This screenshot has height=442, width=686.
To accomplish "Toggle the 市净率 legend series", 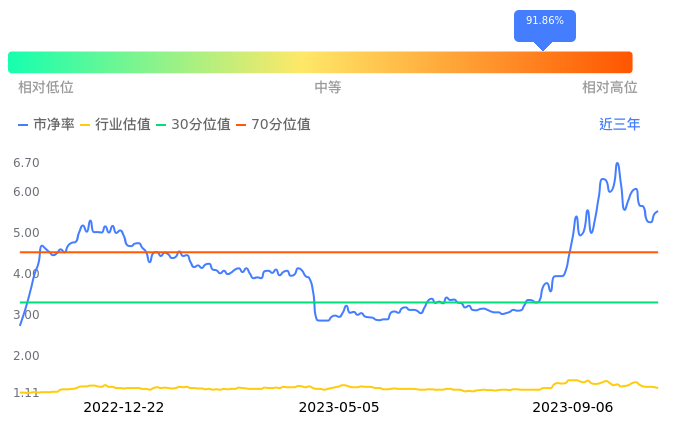I will (46, 125).
